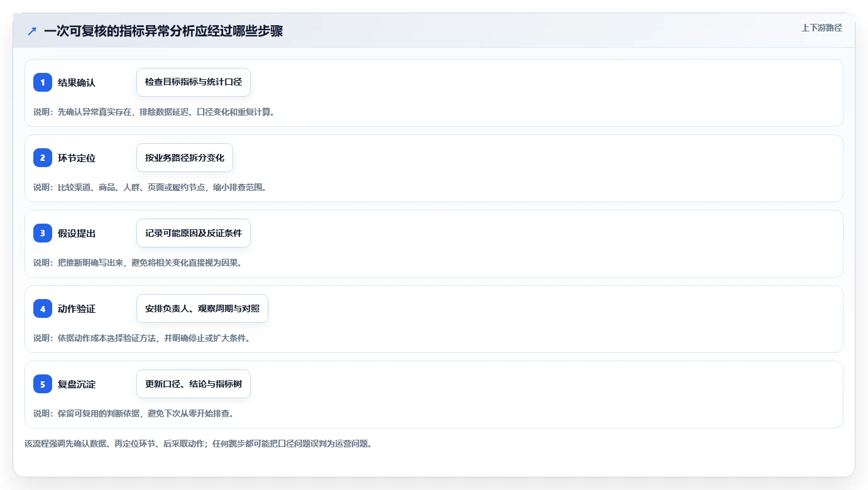Click the note starting 说明：保留可复用的判断依据

coord(133,413)
